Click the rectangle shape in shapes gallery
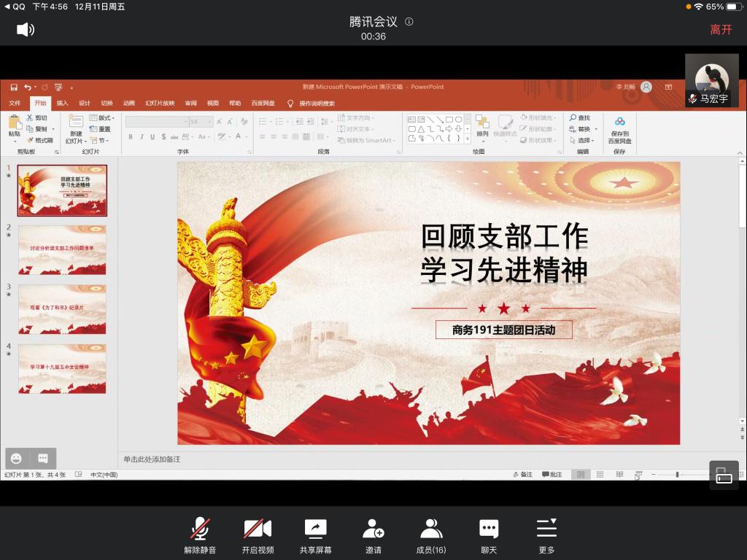 click(449, 120)
